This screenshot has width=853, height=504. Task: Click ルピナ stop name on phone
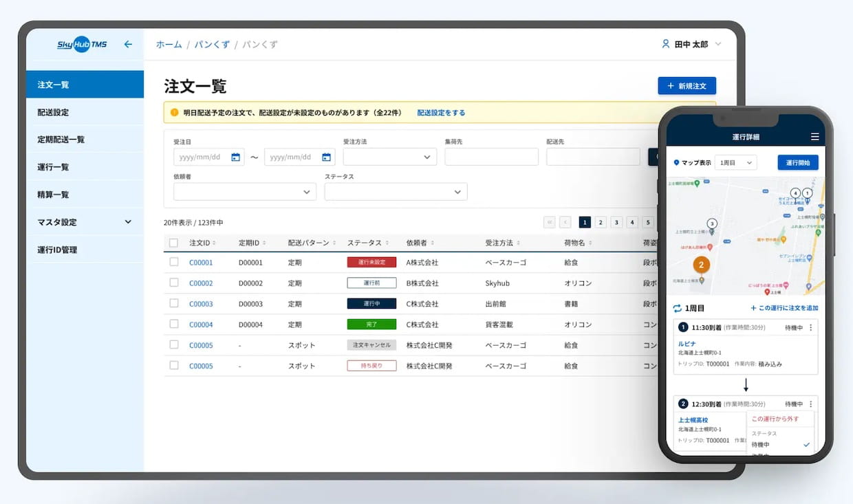click(687, 342)
